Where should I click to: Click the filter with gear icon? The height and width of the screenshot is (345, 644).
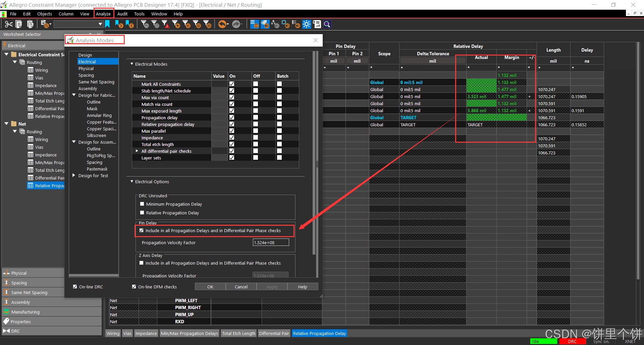click(x=186, y=24)
